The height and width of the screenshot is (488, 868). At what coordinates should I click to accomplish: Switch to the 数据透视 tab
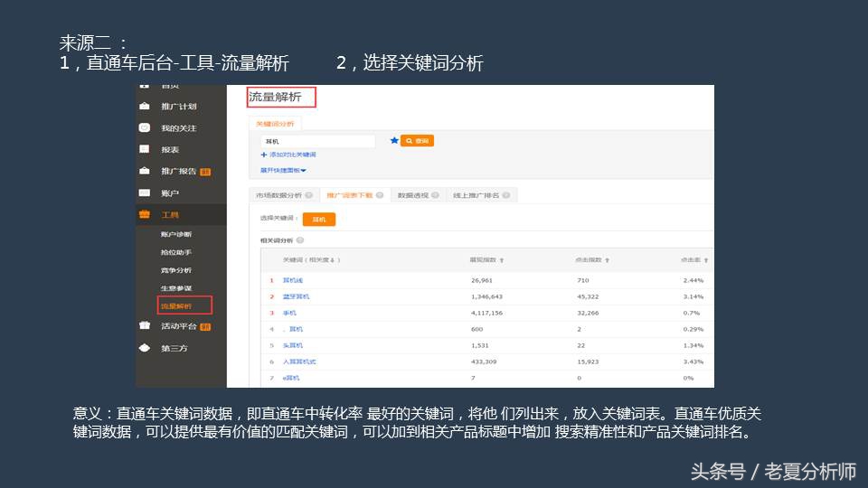pos(413,195)
